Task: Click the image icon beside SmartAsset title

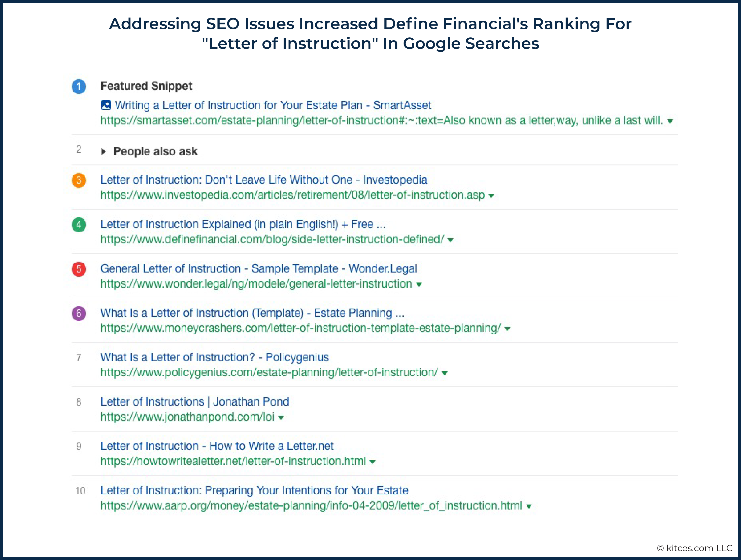Action: (106, 105)
